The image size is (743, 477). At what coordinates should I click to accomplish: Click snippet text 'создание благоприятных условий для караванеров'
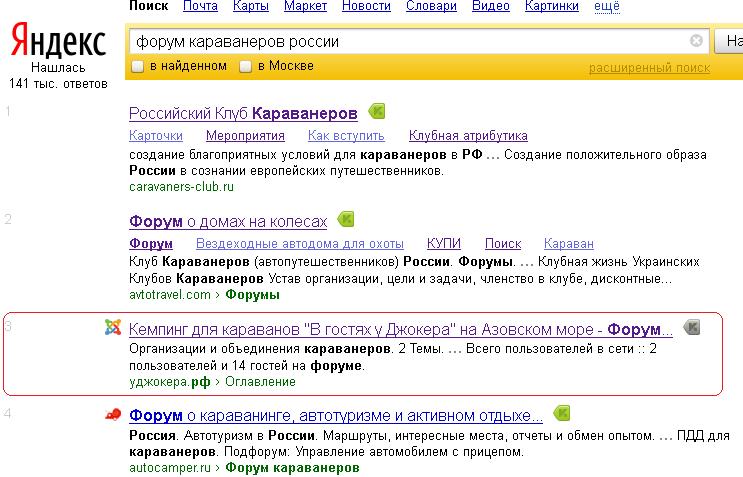click(288, 155)
